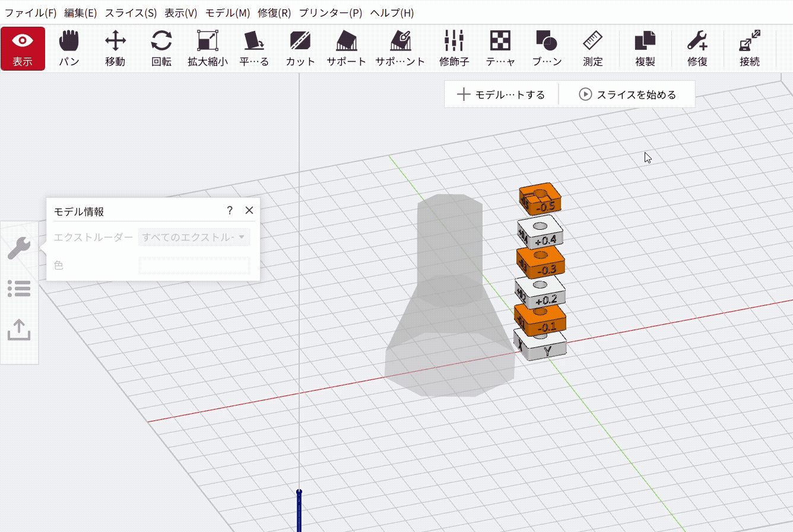The image size is (793, 532).
Task: Toggle the list panel in left sidebar
Action: point(19,289)
